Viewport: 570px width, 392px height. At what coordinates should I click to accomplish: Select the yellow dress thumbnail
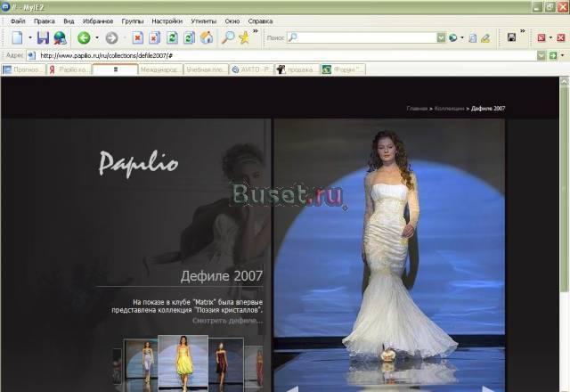point(183,361)
